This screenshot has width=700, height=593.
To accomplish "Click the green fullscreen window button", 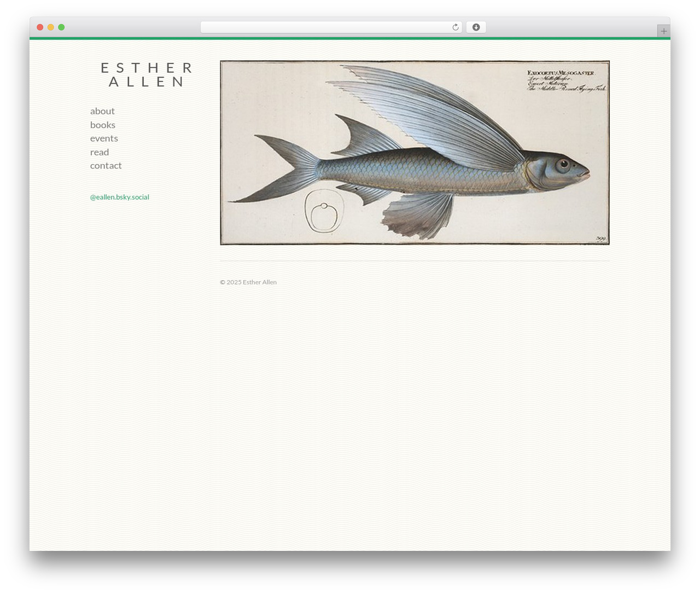I will 61,27.
